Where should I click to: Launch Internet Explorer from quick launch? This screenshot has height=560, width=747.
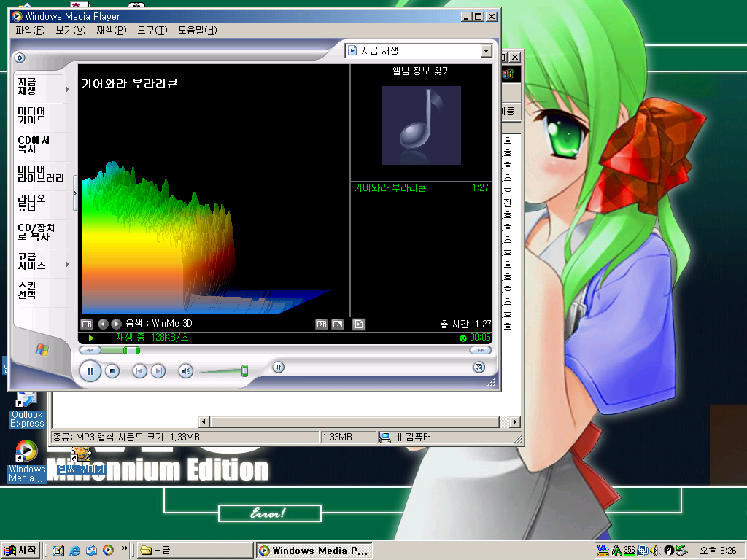click(x=74, y=551)
